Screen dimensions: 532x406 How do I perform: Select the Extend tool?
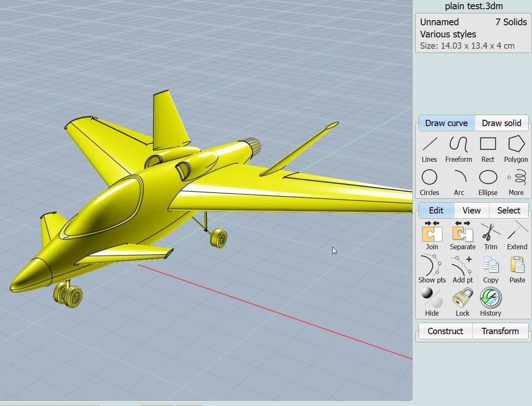click(x=517, y=236)
